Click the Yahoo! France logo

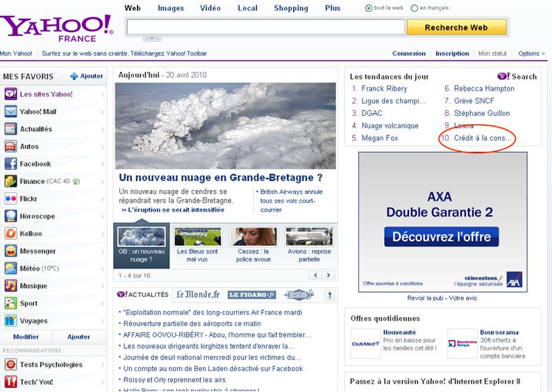click(x=57, y=29)
